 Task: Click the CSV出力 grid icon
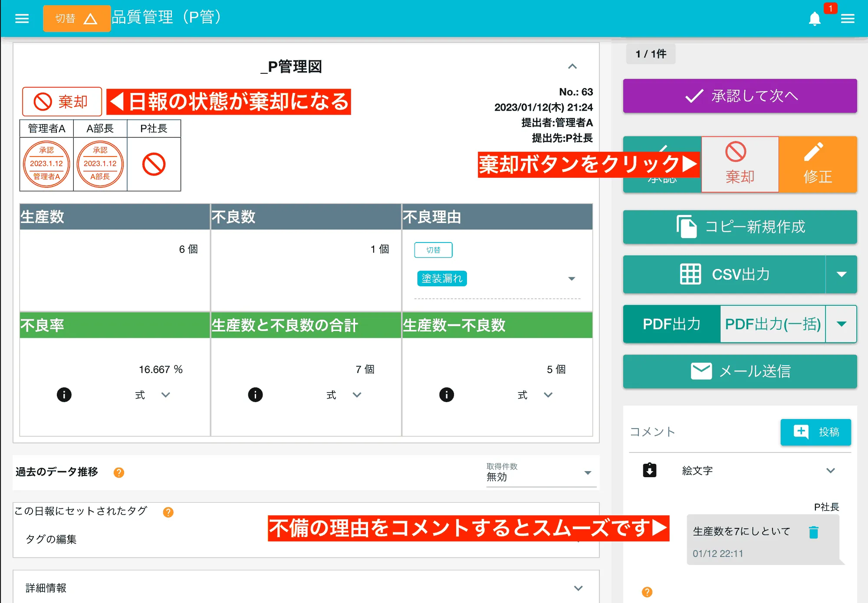click(x=691, y=274)
